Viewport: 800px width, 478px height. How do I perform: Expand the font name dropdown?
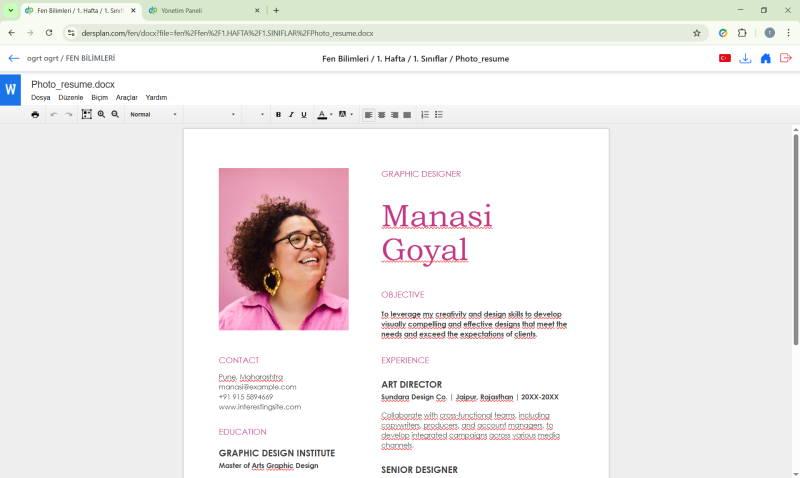211,115
